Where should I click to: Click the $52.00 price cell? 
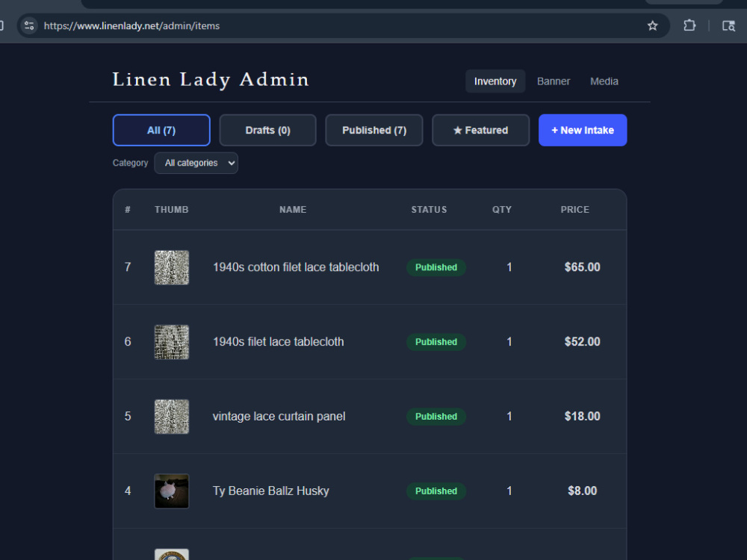coord(582,342)
